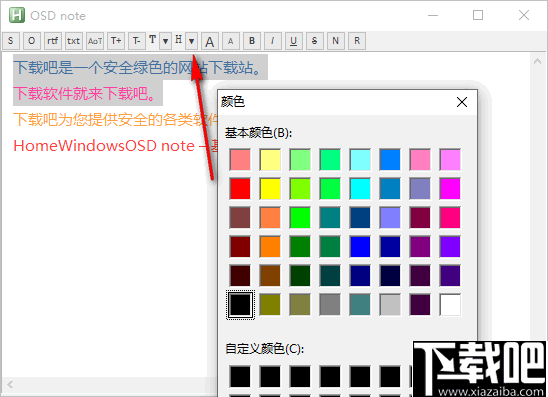Choose the pure green color swatch
The height and width of the screenshot is (397, 548).
tap(300, 217)
